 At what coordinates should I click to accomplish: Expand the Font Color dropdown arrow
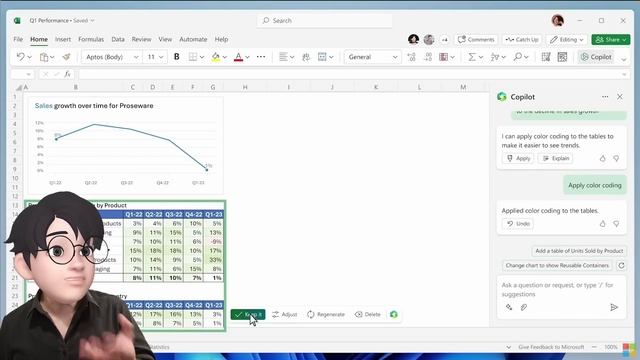(x=247, y=57)
